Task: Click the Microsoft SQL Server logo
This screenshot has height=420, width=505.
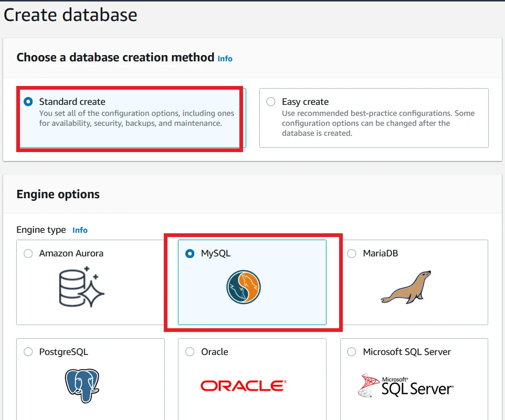Action: click(405, 385)
